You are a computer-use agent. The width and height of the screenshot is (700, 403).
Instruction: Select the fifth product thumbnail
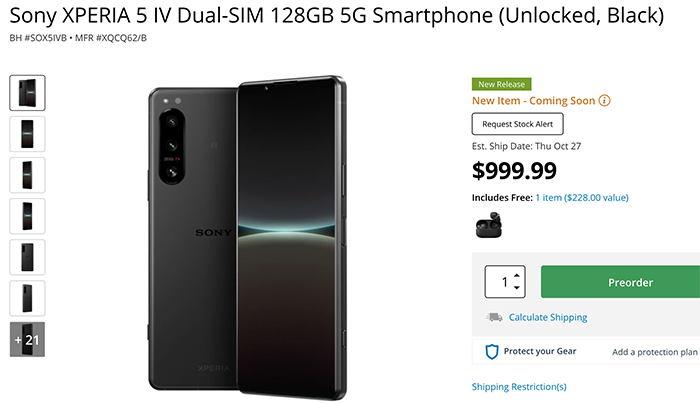27,257
